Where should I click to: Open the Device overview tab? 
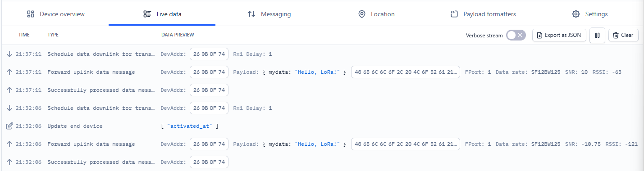pos(55,14)
